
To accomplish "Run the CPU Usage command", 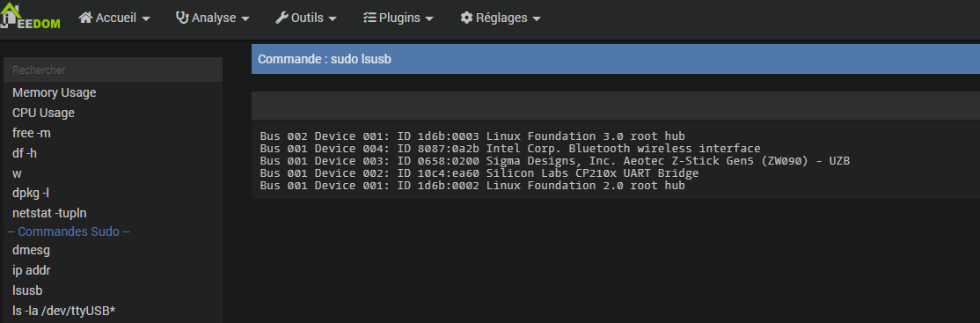I will pyautogui.click(x=44, y=113).
